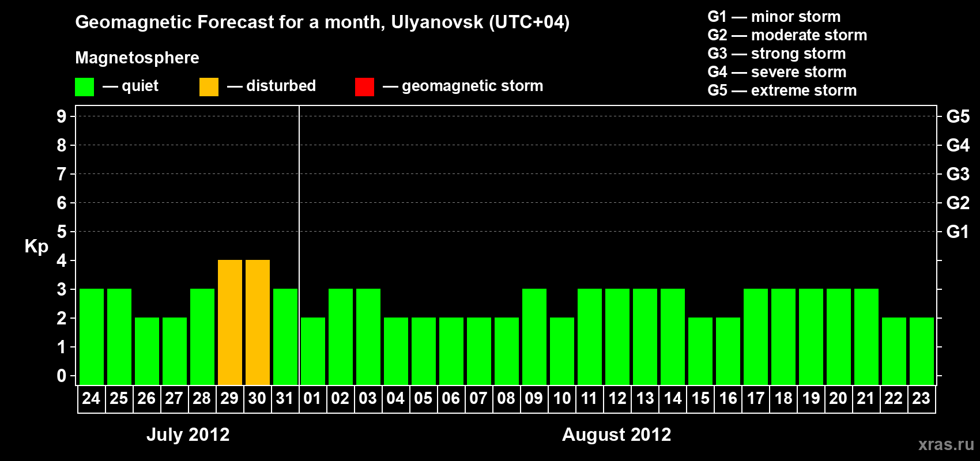Click the date label 20
Image resolution: width=980 pixels, height=461 pixels.
838,398
